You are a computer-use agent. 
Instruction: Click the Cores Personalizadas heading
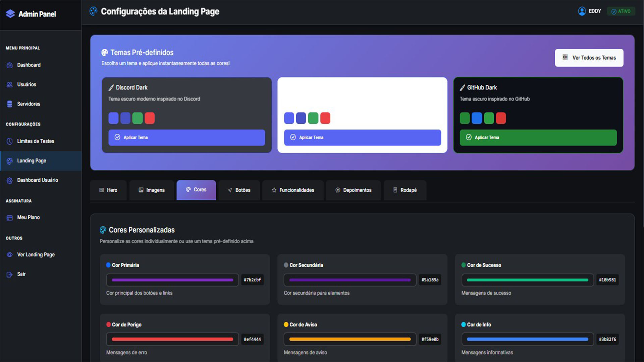click(142, 230)
